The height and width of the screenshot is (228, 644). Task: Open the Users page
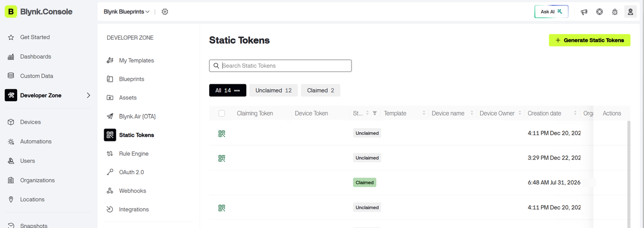pyautogui.click(x=27, y=161)
